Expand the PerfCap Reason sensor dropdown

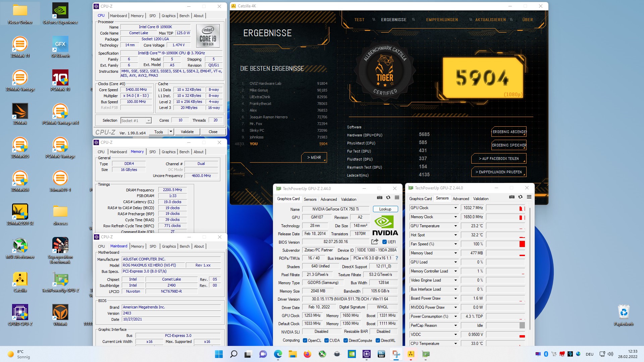(x=455, y=325)
